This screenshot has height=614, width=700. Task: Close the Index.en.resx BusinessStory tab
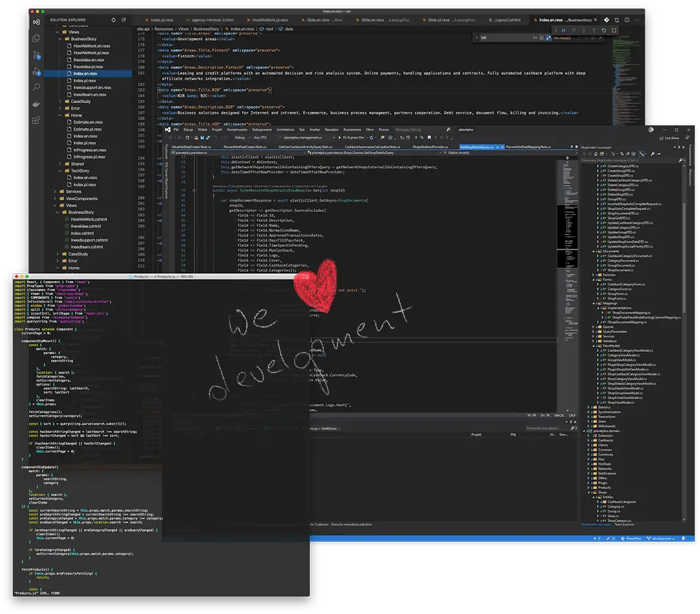click(x=595, y=20)
